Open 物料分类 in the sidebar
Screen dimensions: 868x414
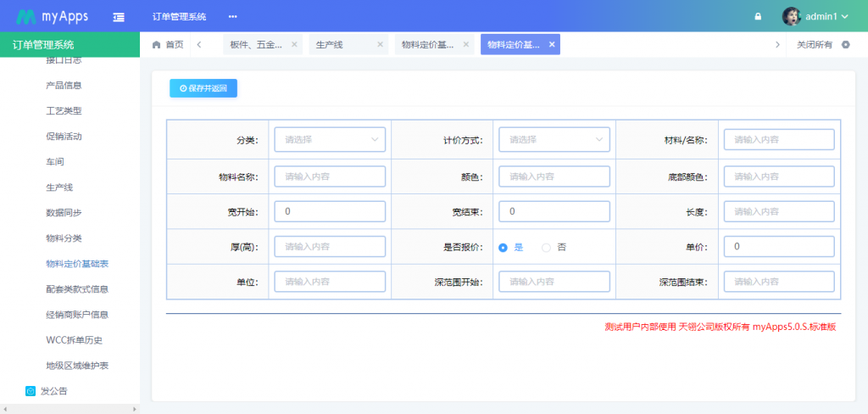tap(64, 238)
